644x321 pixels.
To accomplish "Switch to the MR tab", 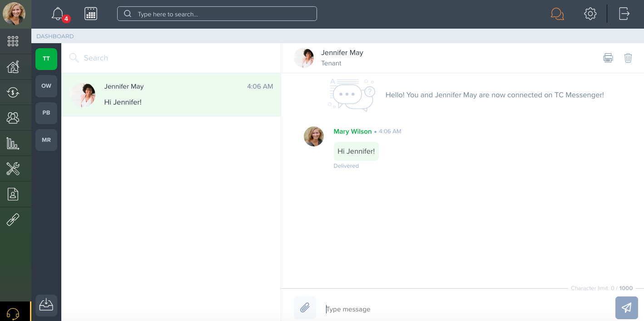I will click(46, 140).
